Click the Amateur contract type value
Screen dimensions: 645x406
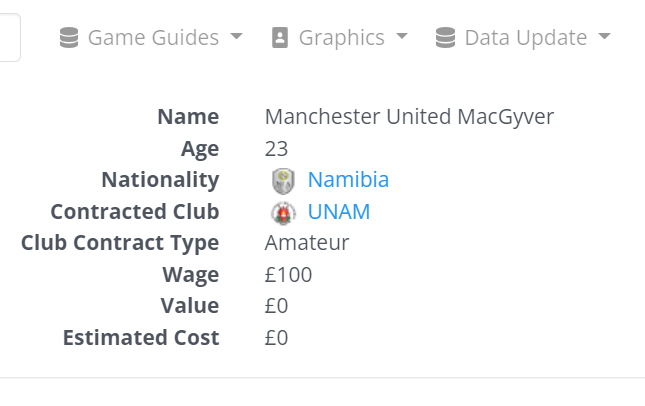coord(307,242)
